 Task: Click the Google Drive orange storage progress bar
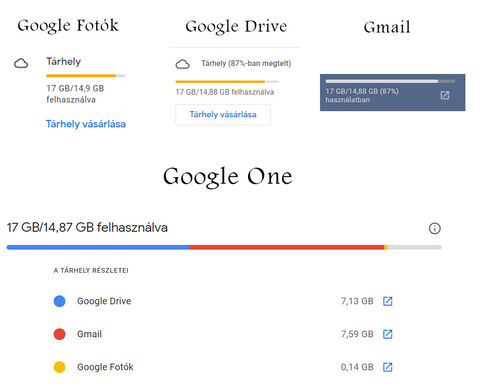tap(227, 81)
